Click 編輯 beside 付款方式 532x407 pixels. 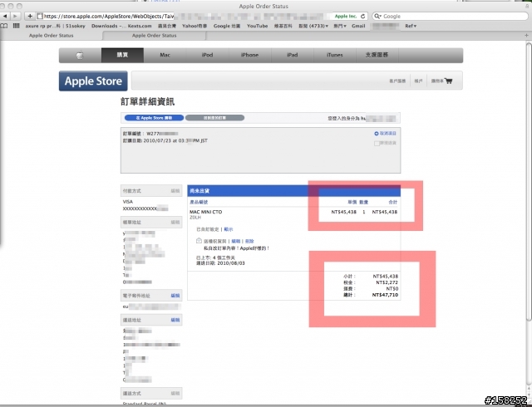[x=175, y=191]
